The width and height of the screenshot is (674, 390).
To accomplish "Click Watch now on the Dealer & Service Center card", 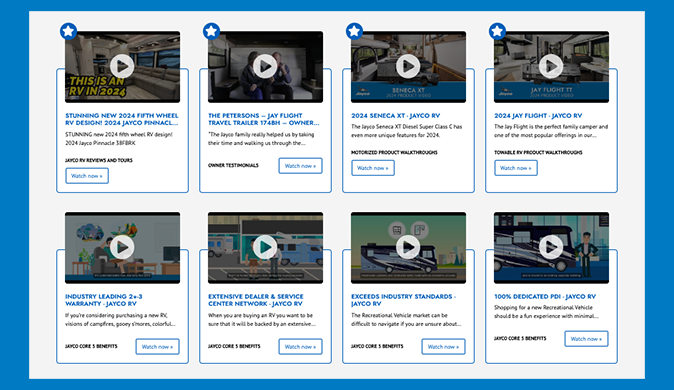I will pyautogui.click(x=300, y=347).
